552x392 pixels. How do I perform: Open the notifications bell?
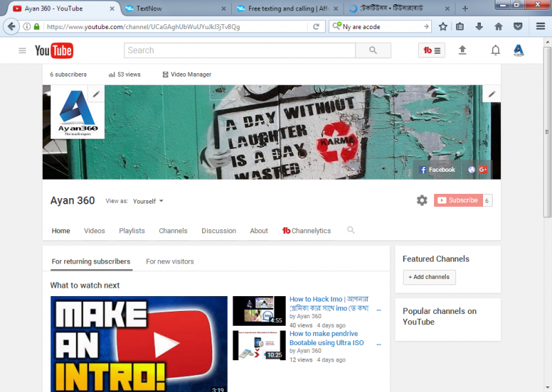click(x=495, y=50)
